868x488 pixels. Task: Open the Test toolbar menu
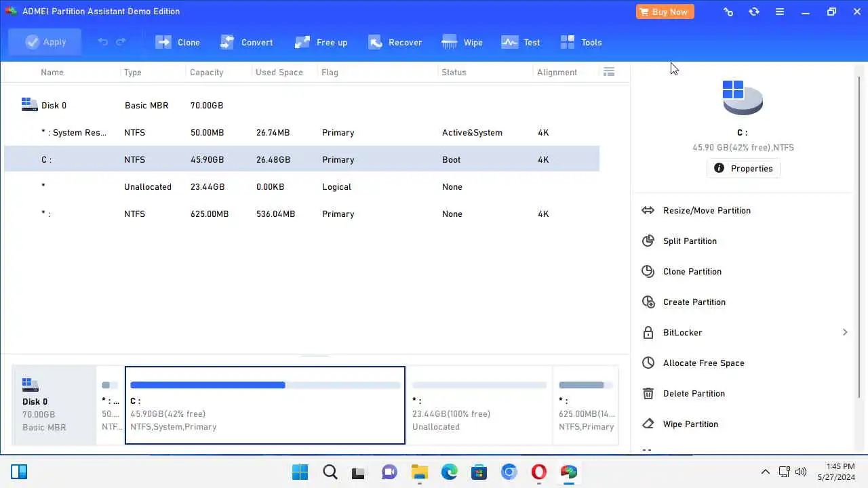click(521, 42)
